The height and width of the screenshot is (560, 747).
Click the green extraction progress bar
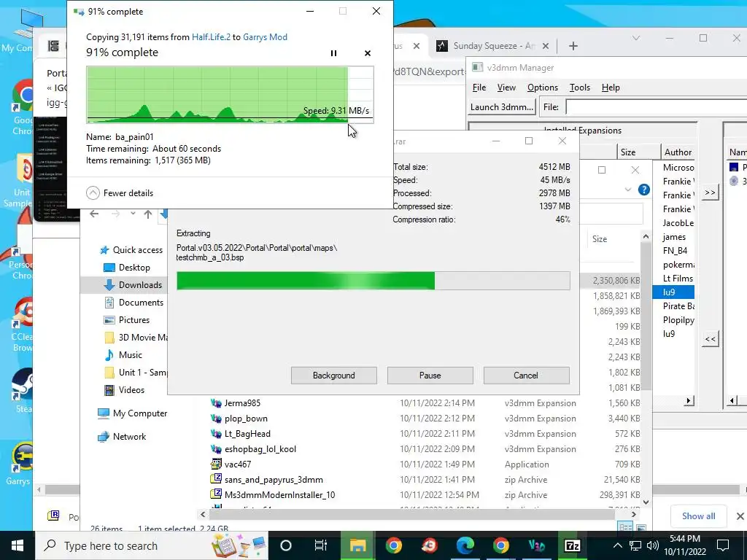click(x=373, y=281)
